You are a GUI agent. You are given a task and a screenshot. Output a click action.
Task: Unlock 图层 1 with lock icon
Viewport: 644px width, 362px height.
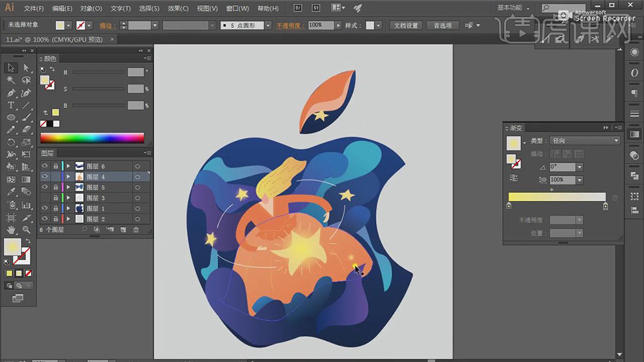coord(56,208)
